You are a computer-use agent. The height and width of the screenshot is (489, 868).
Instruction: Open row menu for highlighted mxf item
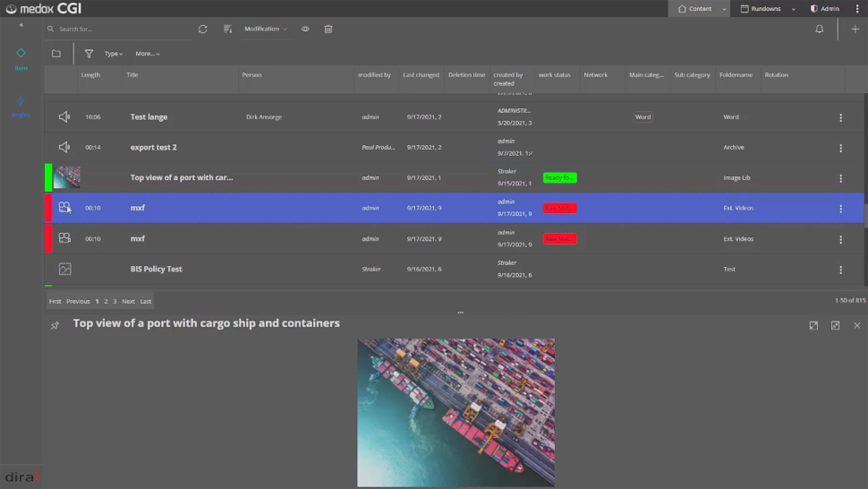(840, 209)
